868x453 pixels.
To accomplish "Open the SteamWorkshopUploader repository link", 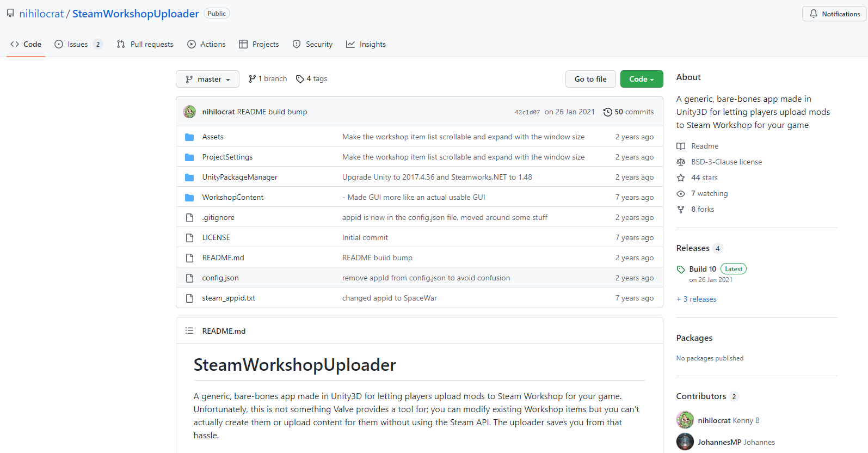I will click(x=136, y=14).
